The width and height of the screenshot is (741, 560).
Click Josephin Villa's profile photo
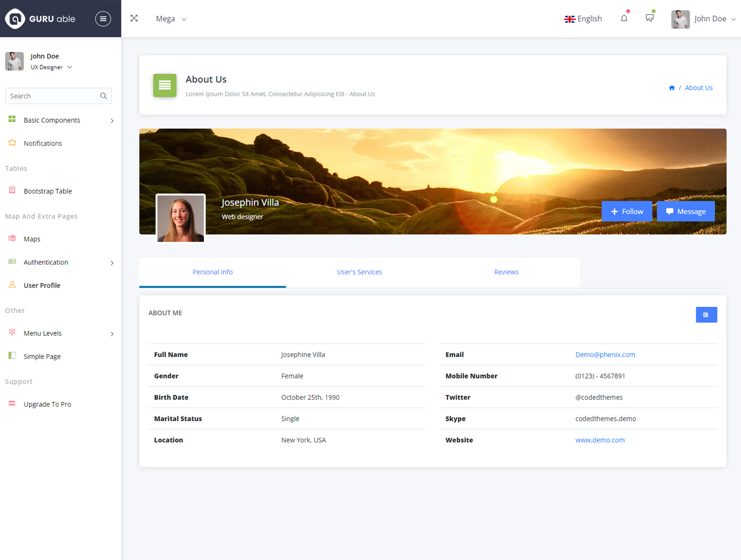[x=181, y=218]
